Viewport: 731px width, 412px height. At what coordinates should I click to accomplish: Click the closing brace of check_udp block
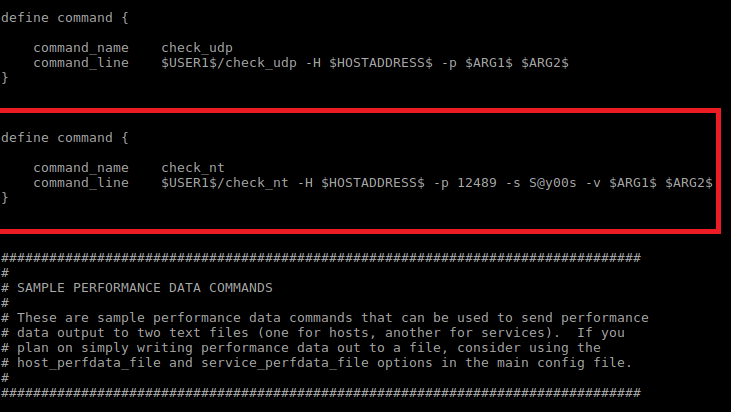(5, 78)
